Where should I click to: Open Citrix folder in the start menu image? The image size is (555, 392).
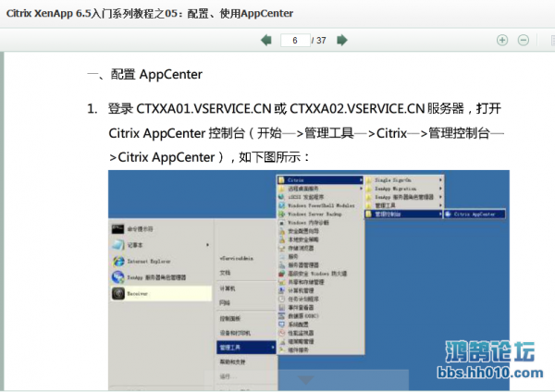320,180
